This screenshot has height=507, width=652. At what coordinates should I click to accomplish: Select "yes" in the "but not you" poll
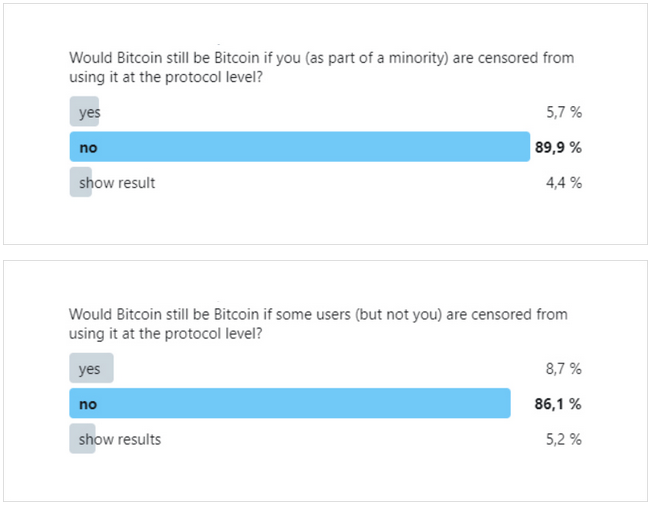point(91,368)
